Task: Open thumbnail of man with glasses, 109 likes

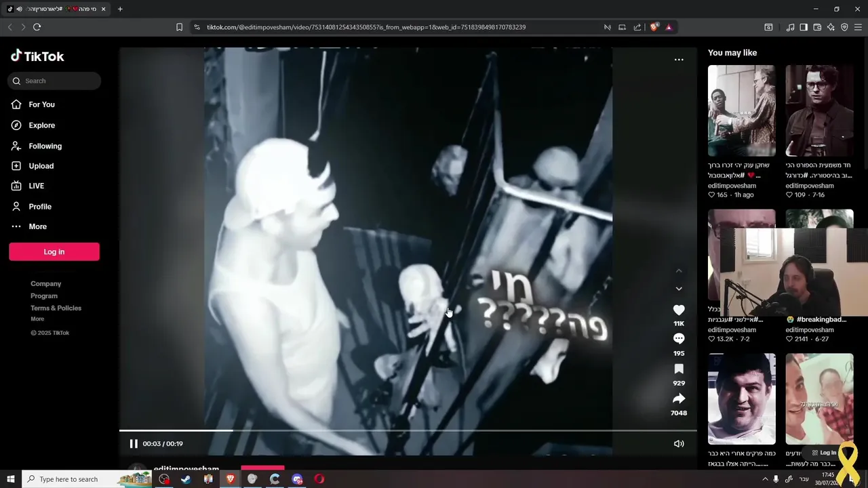Action: (x=819, y=111)
